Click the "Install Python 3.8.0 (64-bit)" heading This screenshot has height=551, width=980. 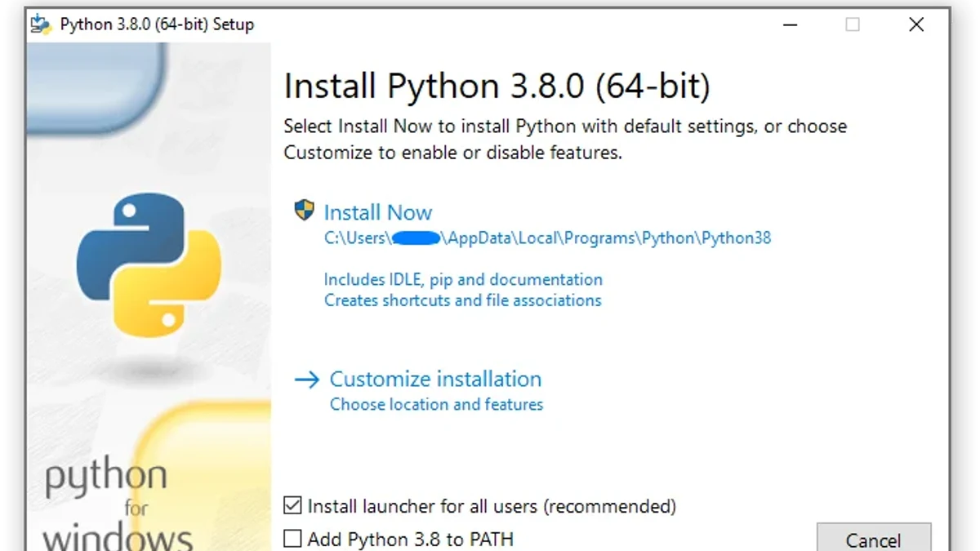(497, 87)
